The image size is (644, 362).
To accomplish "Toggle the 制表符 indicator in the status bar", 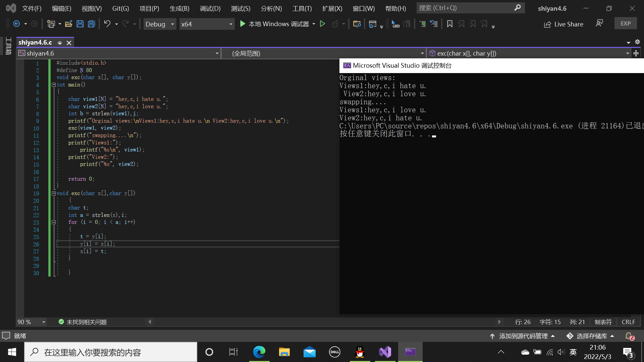I will pyautogui.click(x=603, y=322).
